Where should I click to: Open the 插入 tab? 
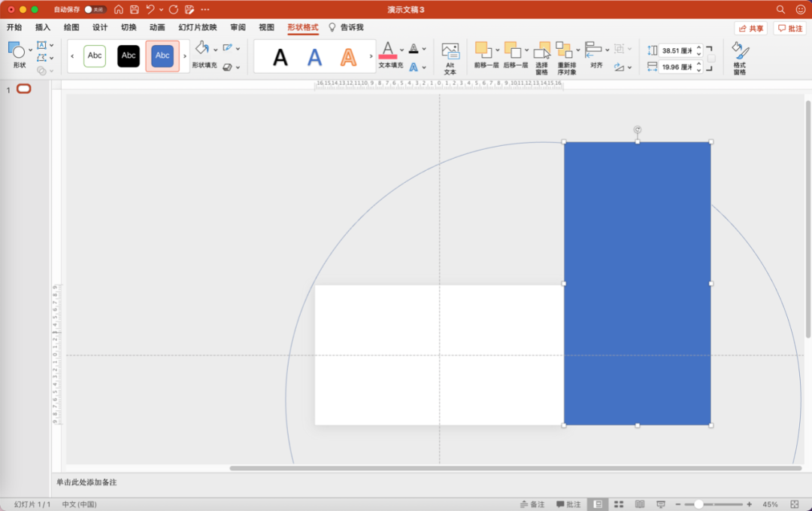coord(42,27)
